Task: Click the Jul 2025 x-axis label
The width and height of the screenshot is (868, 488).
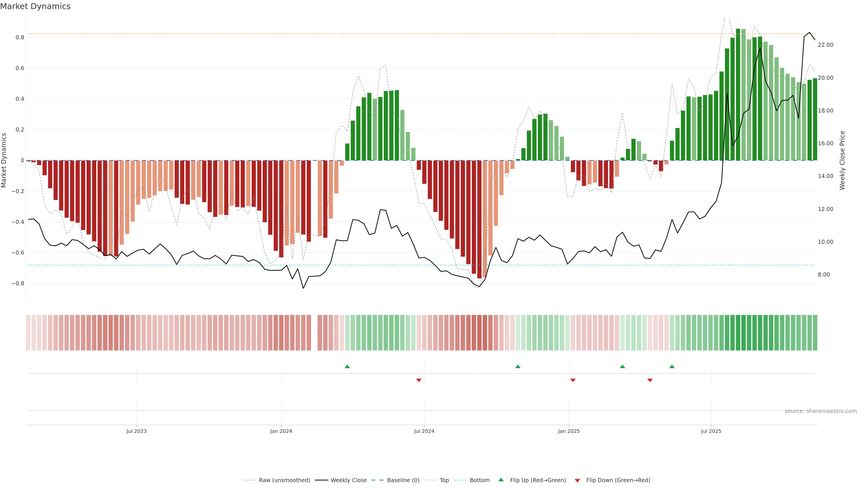Action: [711, 431]
